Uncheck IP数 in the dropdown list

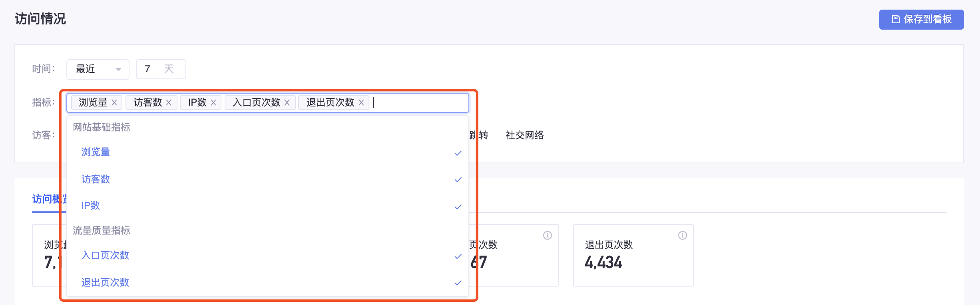(267, 206)
